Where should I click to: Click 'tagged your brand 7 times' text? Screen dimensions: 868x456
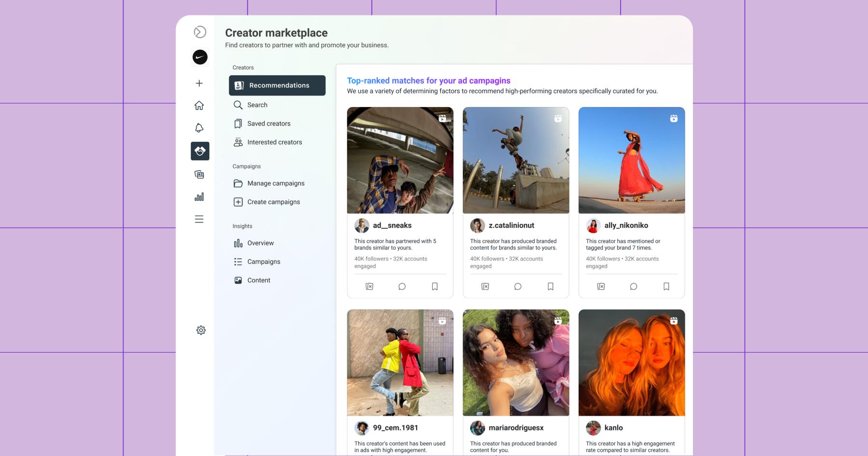coord(619,248)
